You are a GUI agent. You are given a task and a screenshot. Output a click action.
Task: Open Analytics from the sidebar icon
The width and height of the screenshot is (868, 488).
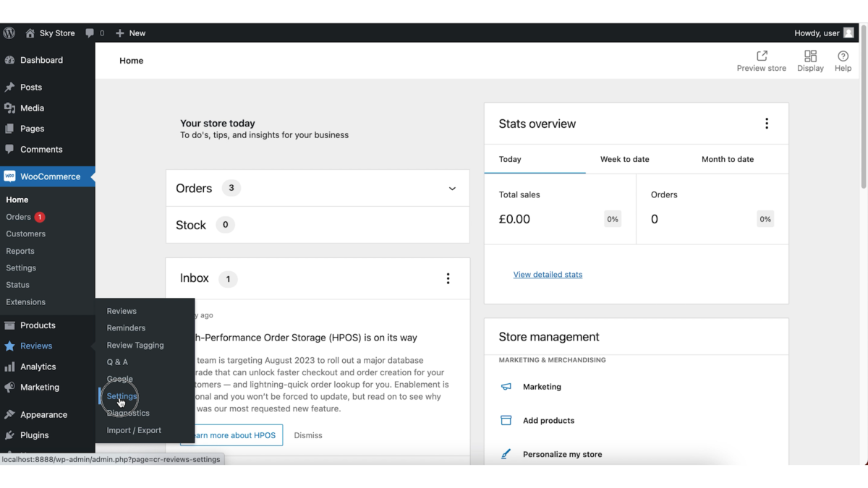10,367
